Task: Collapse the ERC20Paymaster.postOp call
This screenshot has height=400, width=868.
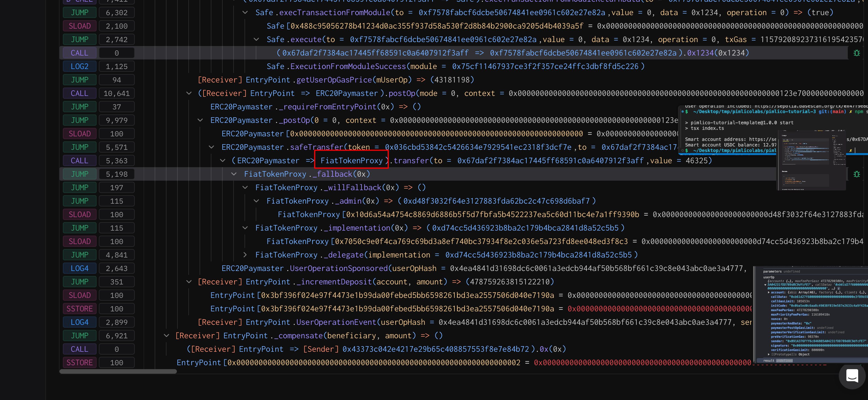Action: tap(189, 93)
